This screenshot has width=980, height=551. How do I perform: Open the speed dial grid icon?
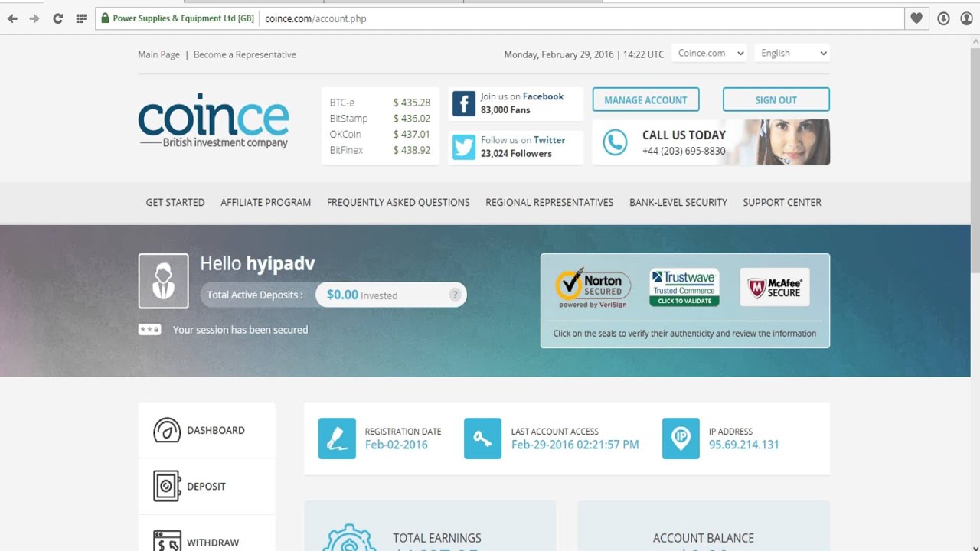81,18
